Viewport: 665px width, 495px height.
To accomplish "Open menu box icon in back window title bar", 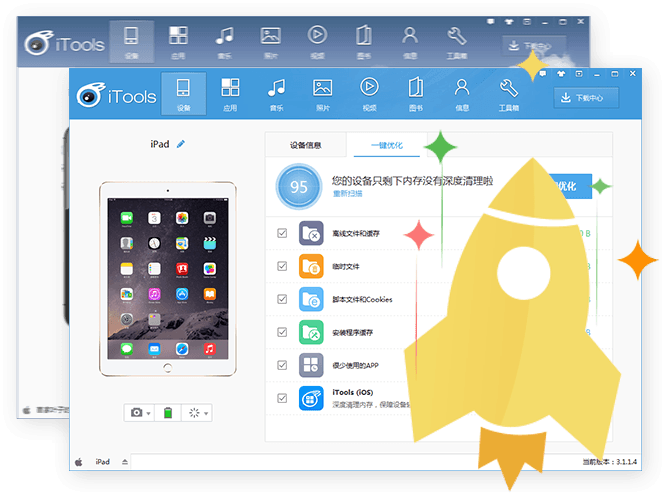I will 527,22.
